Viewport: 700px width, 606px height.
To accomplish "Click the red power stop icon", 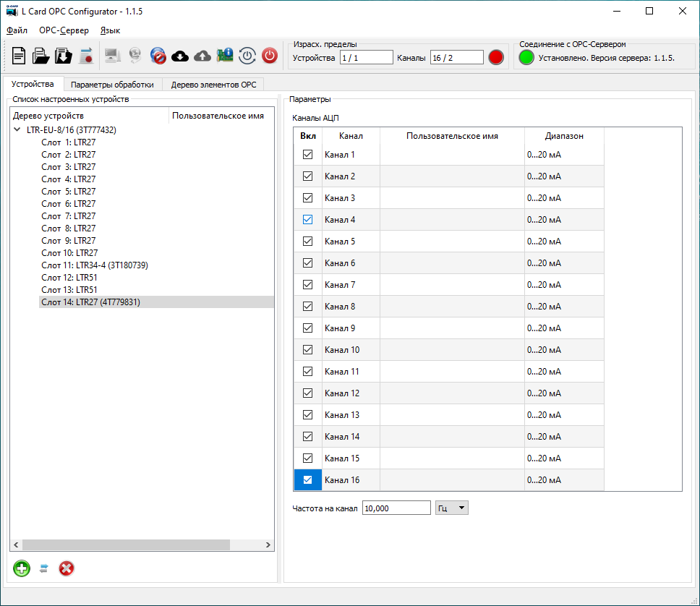I will coord(269,56).
